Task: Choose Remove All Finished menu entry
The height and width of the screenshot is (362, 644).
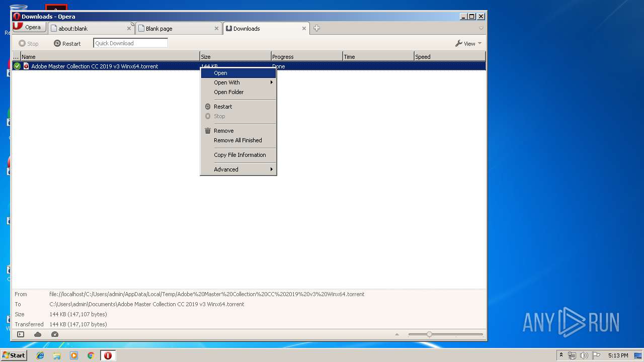Action: [x=238, y=140]
